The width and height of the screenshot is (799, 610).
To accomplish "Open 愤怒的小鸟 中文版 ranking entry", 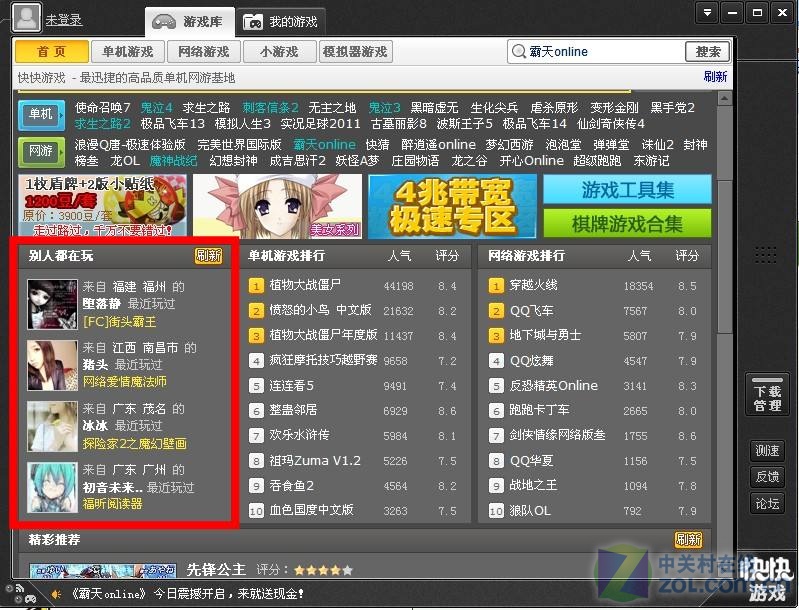I will [320, 310].
